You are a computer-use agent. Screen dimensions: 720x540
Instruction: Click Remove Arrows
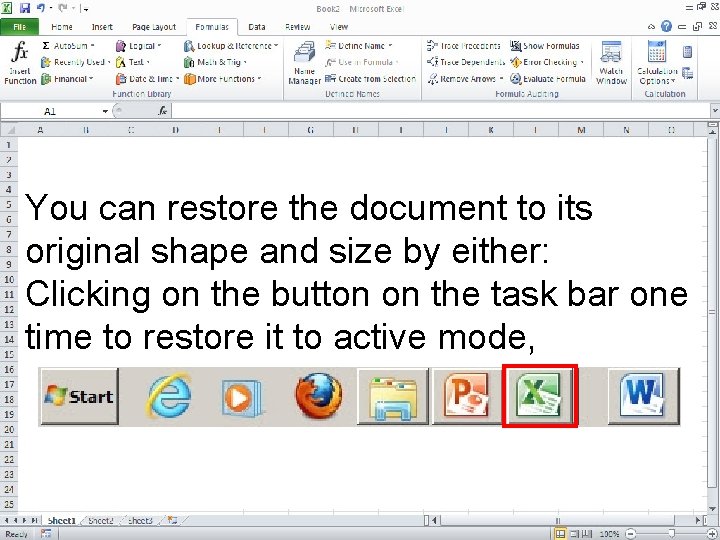tap(465, 79)
